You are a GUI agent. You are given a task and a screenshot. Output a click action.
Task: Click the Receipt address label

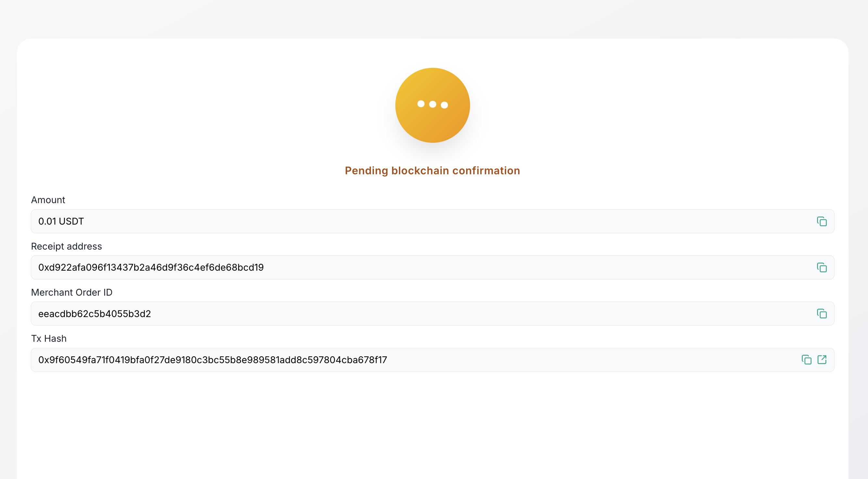[66, 246]
